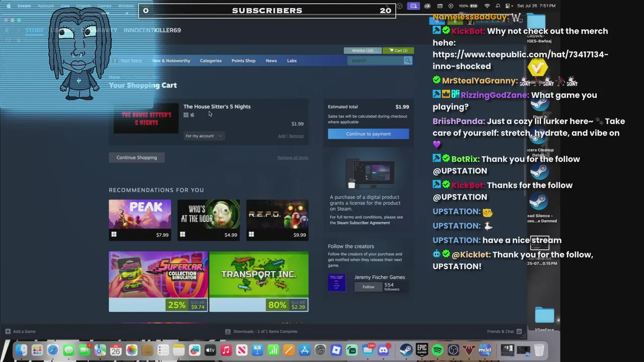Click the store search magnifier icon

[x=408, y=61]
